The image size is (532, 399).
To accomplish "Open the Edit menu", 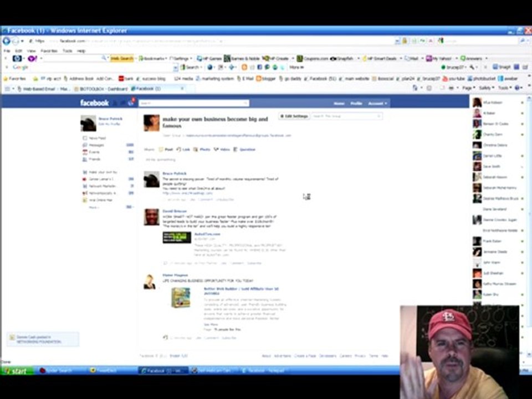I will tap(18, 51).
